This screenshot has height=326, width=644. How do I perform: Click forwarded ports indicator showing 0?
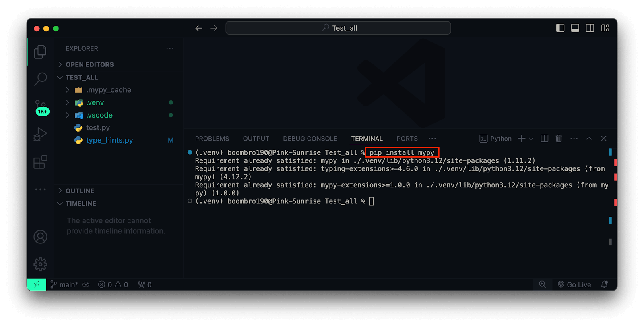(145, 284)
